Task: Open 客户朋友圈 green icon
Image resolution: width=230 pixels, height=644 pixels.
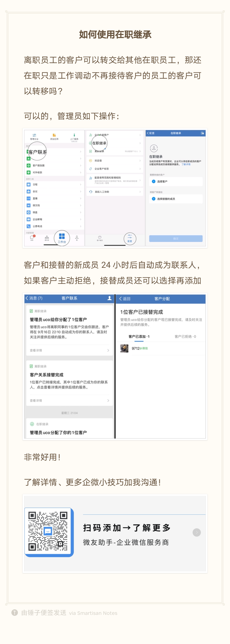Action: coord(29,165)
